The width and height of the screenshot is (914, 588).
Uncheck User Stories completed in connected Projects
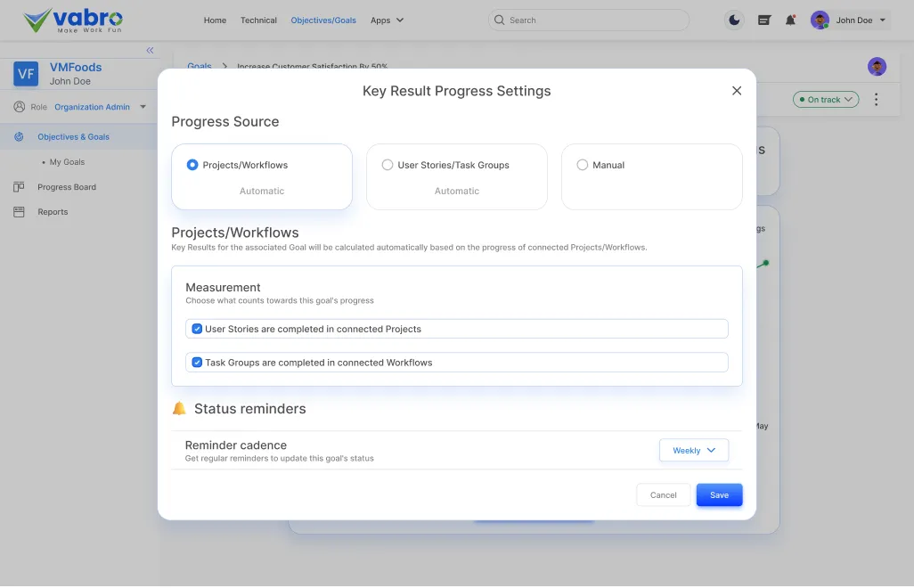(x=198, y=329)
